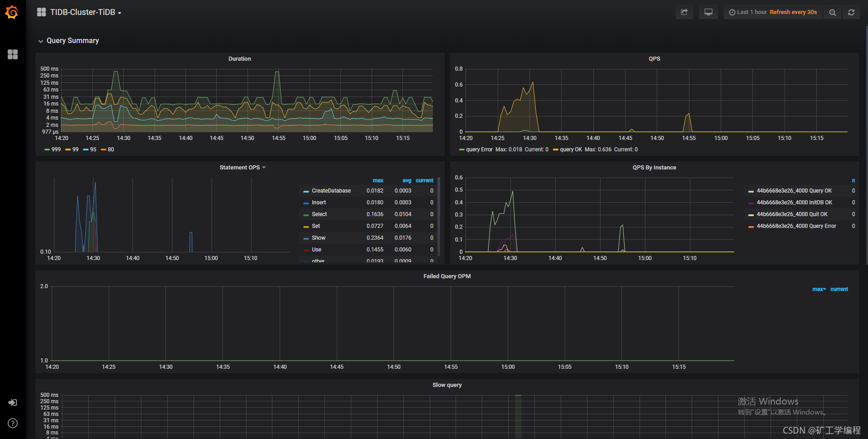The height and width of the screenshot is (439, 868).
Task: Open color picker for InitDB OK swatch
Action: [x=751, y=203]
